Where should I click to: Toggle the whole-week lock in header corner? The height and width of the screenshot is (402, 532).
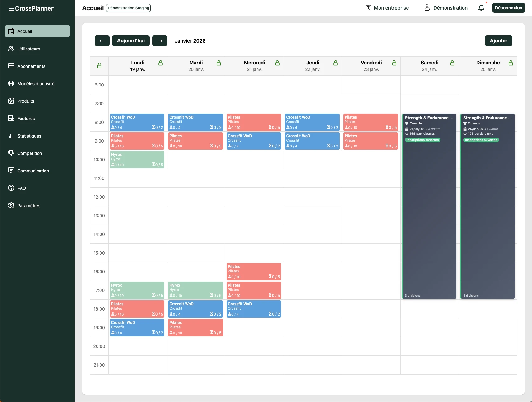click(x=99, y=66)
